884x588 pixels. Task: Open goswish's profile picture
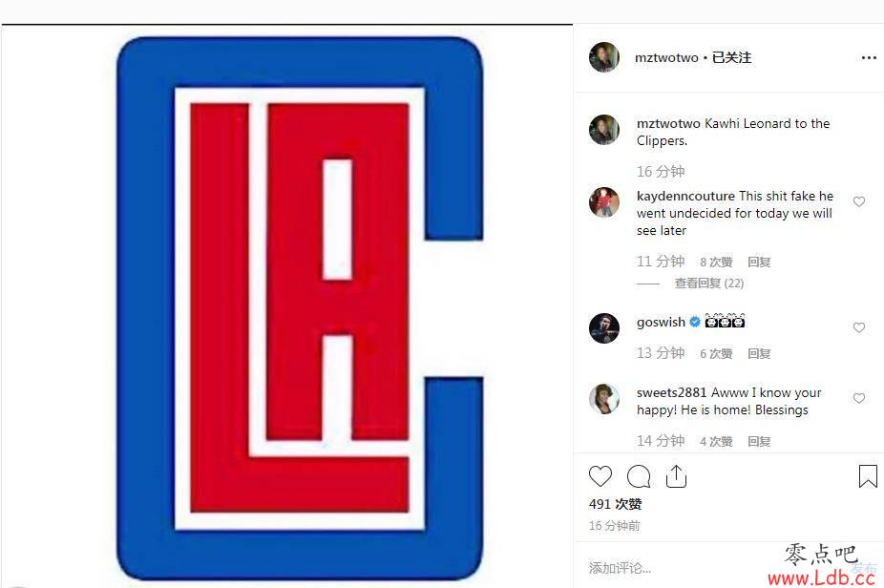point(603,328)
